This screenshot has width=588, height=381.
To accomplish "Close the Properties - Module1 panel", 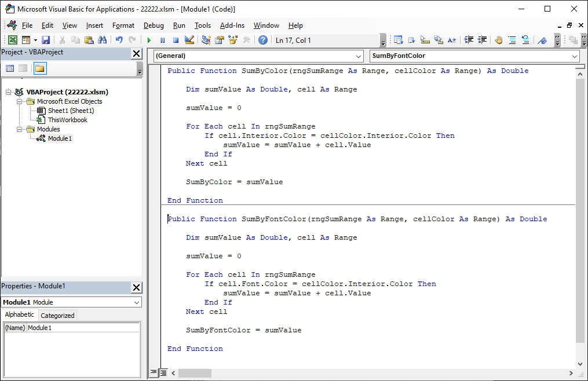I will pos(136,287).
